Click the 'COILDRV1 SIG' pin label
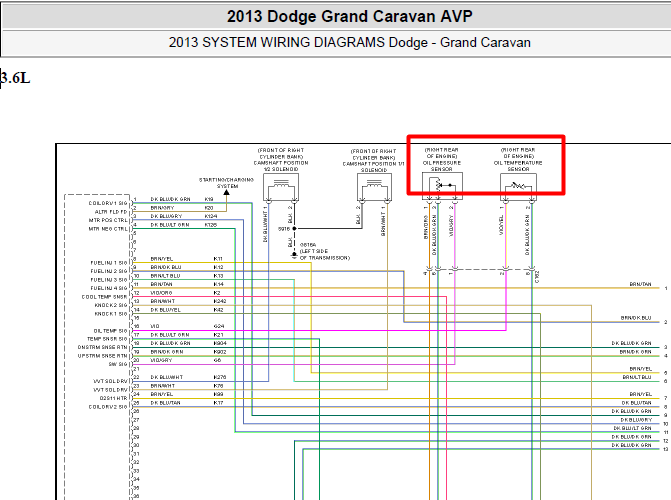 pos(108,203)
